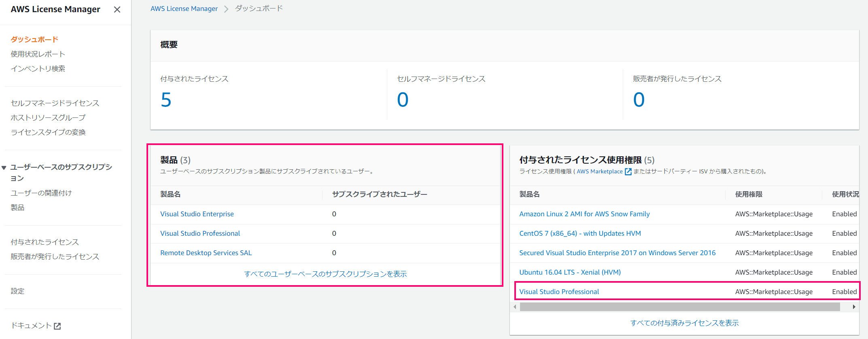Viewport: 868px width, 339px height.
Task: Open 使用状況レポート in the sidebar
Action: tap(38, 54)
